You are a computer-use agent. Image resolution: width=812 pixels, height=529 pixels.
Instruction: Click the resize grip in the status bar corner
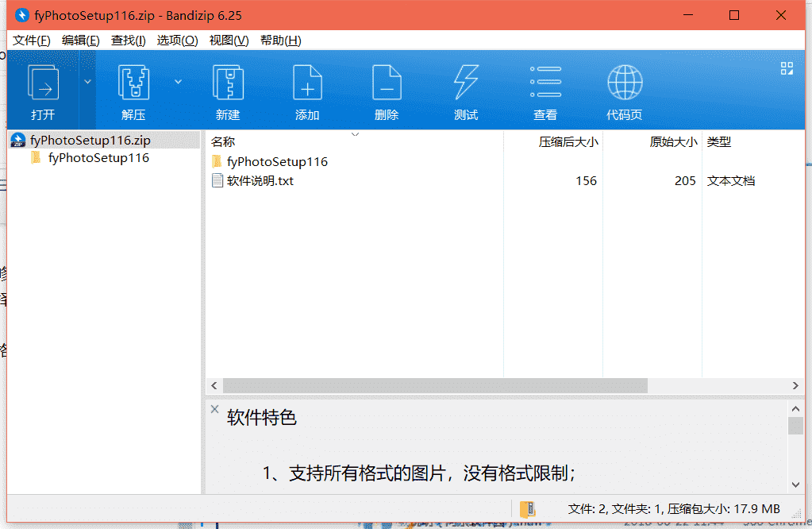pos(798,513)
